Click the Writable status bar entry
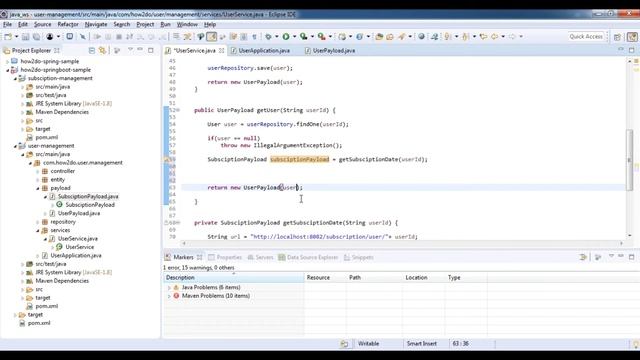This screenshot has width=640, height=360. pyautogui.click(x=369, y=344)
